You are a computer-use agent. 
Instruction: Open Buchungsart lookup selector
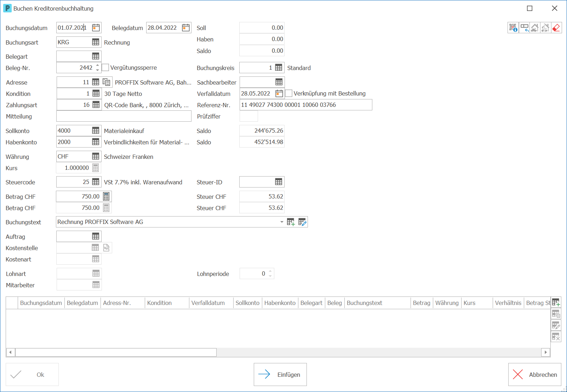click(x=96, y=42)
